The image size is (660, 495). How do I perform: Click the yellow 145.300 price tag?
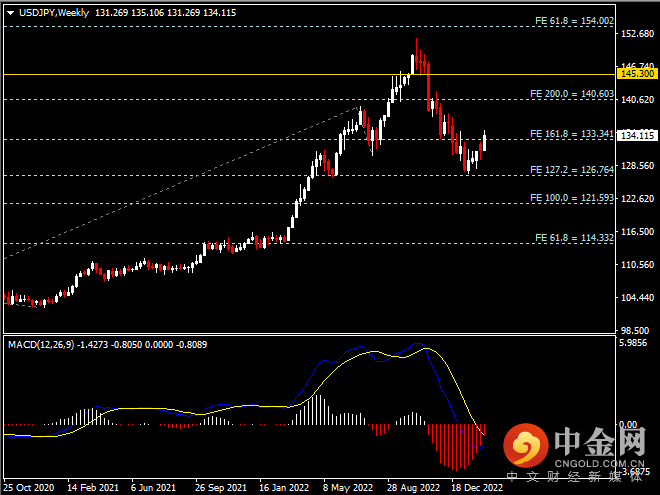[x=637, y=74]
